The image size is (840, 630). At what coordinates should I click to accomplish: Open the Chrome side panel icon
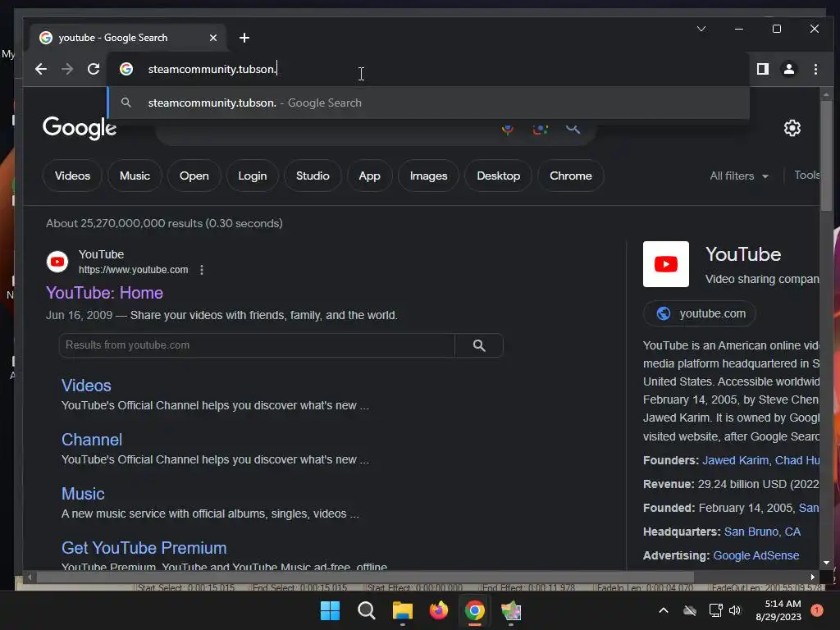click(x=763, y=69)
